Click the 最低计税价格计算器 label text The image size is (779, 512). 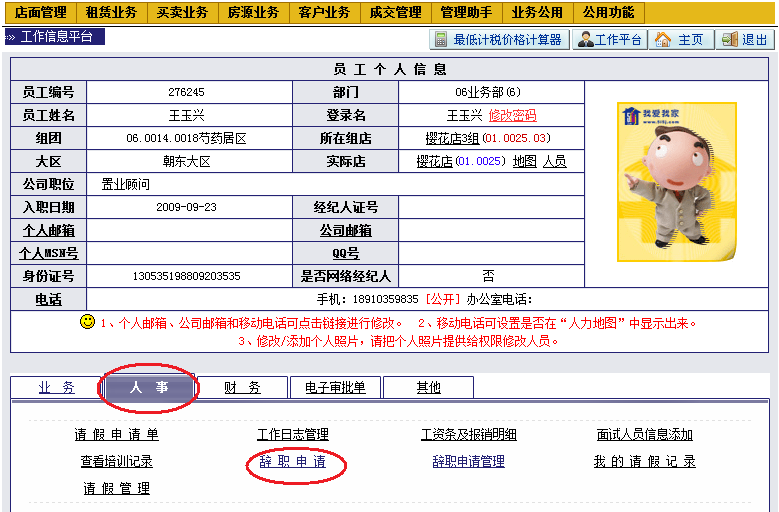point(507,40)
